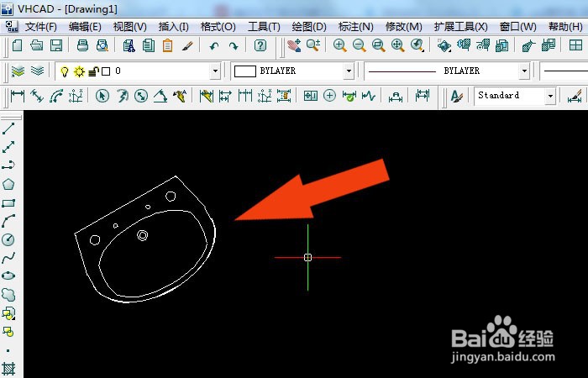
Task: Select the construction line tool
Action: coord(8,147)
